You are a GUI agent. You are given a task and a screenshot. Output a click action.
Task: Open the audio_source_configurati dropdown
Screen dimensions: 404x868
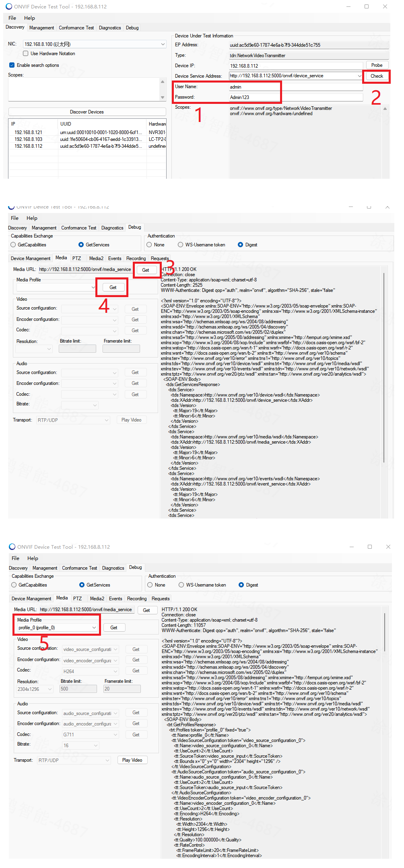pos(90,713)
